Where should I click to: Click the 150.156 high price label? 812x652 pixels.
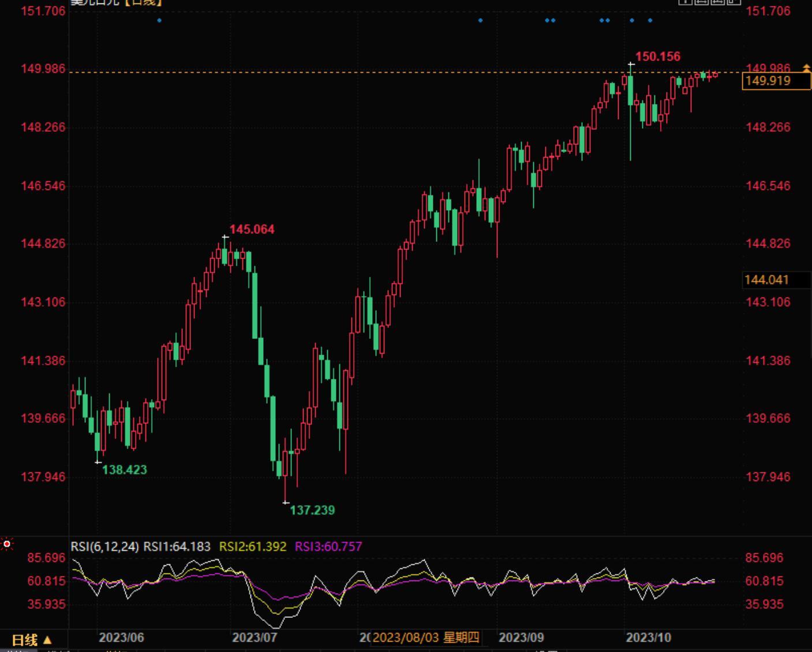pyautogui.click(x=658, y=57)
